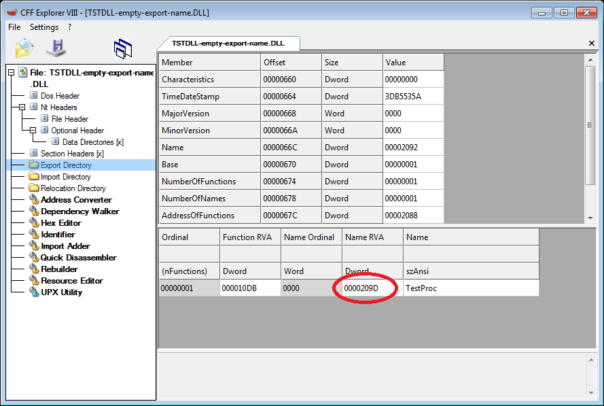604x406 pixels.
Task: Click the Offset column header
Action: tap(291, 62)
